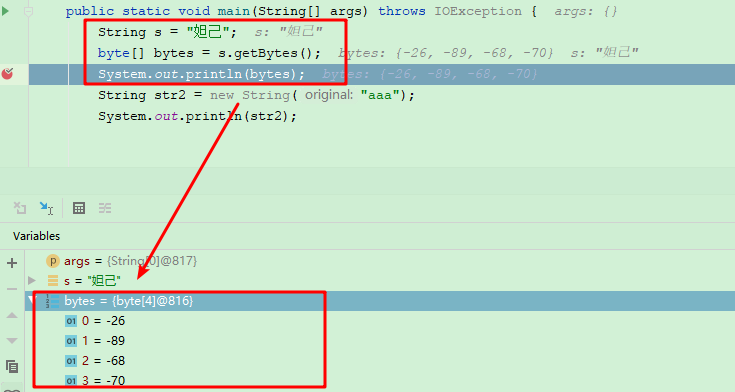
Task: Select the bytes = {byte[4]@816} row
Action: [380, 301]
